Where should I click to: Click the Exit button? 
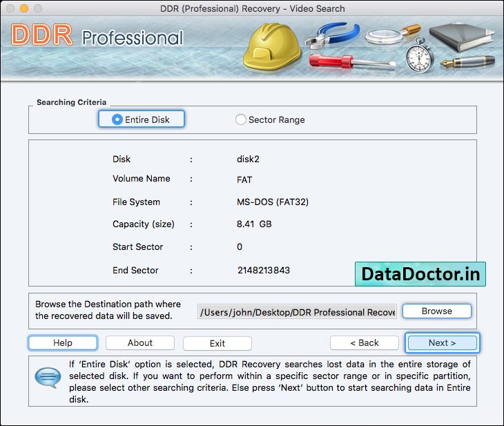(217, 343)
